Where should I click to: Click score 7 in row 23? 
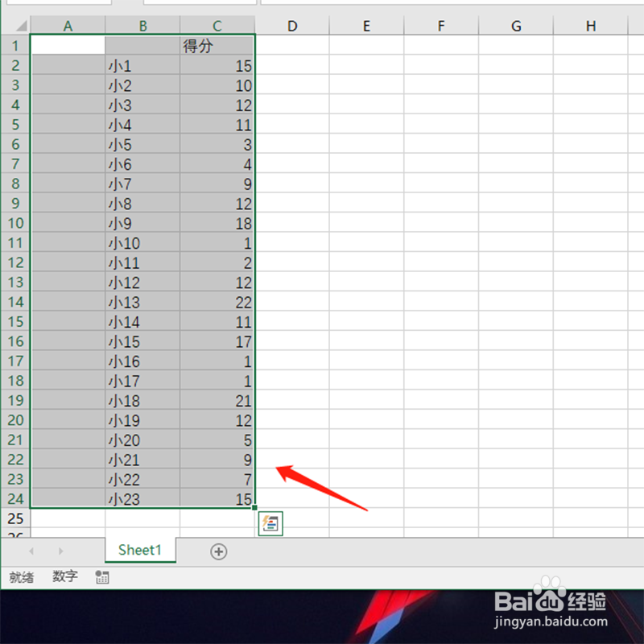coord(217,479)
